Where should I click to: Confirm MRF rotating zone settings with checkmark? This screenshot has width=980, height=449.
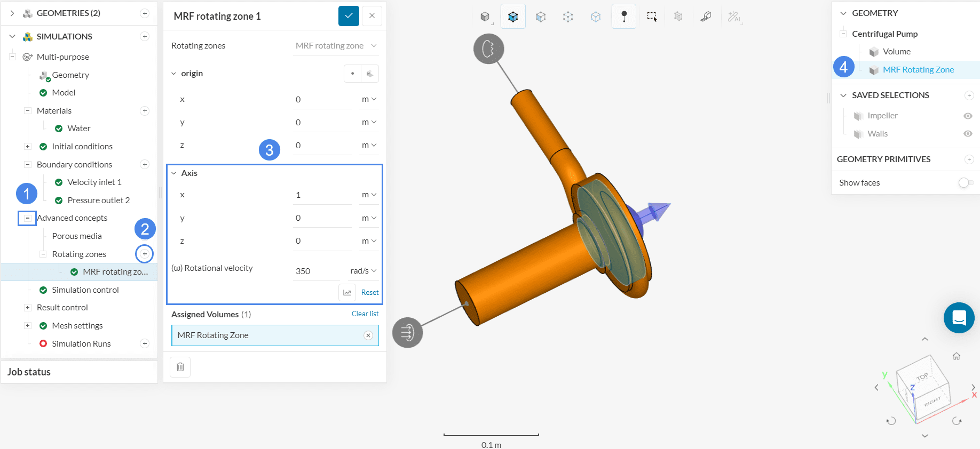pyautogui.click(x=349, y=16)
